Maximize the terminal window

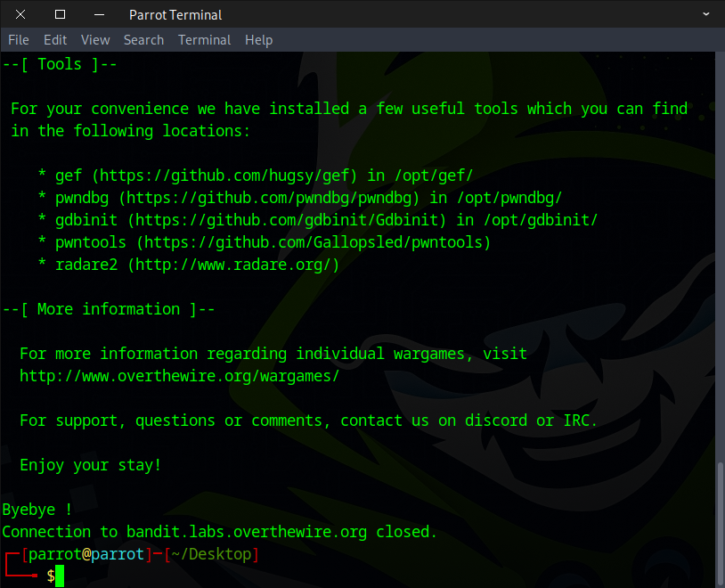[x=60, y=14]
